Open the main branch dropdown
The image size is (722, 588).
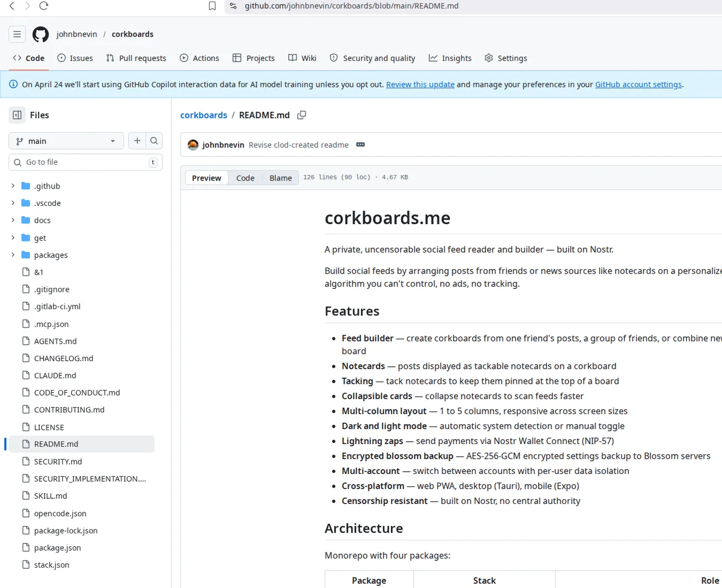point(66,141)
